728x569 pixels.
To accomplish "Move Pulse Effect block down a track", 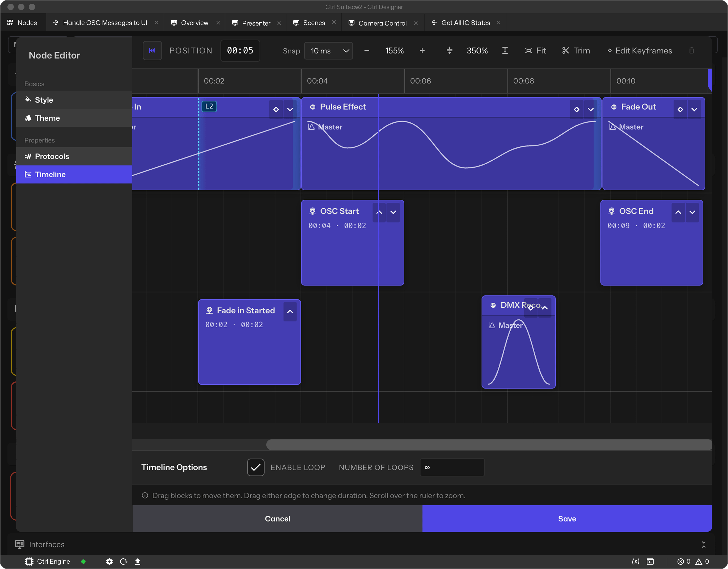I will coord(590,109).
